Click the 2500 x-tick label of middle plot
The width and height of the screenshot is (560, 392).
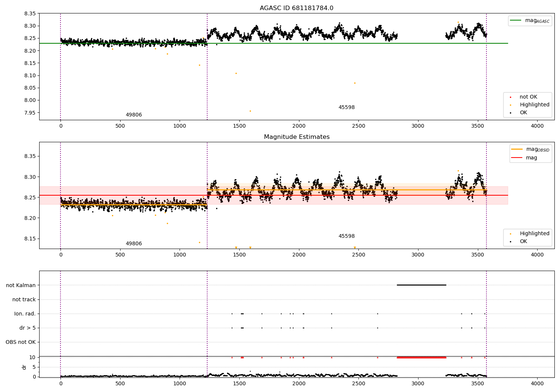[358, 255]
